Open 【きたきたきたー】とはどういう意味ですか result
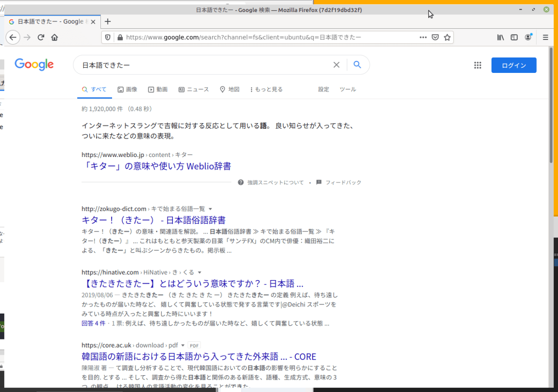Screen dimensions: 558x392 pyautogui.click(x=193, y=283)
